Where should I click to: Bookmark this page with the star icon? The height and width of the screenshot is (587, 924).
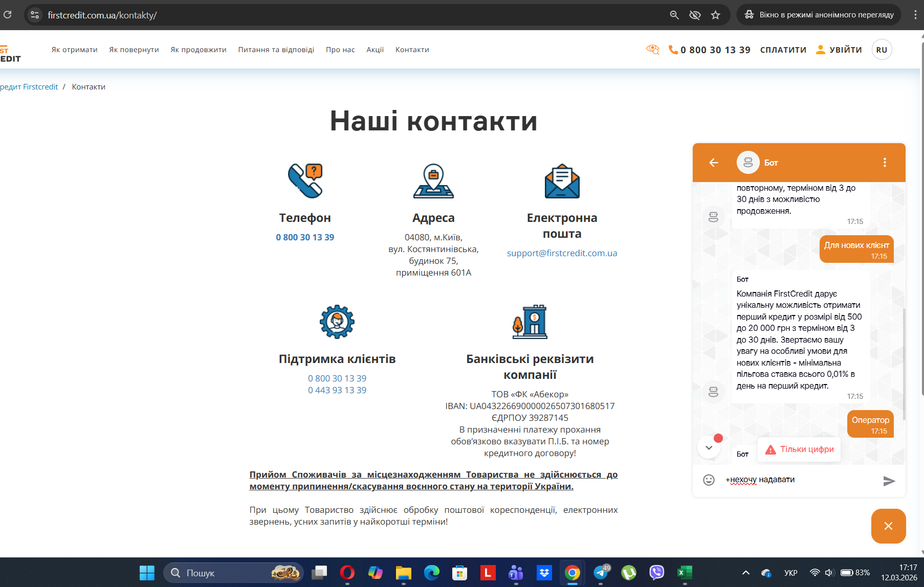(x=715, y=15)
